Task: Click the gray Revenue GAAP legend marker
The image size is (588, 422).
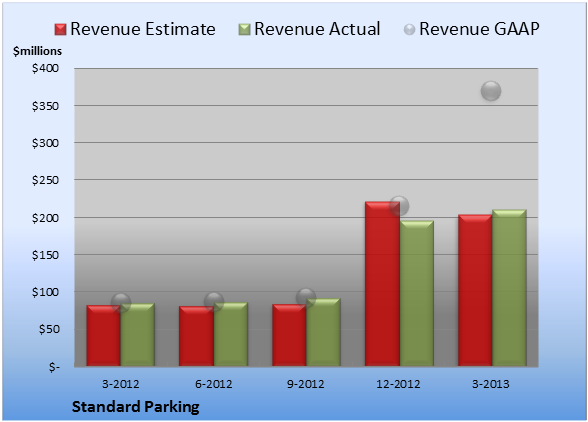Action: [x=410, y=30]
